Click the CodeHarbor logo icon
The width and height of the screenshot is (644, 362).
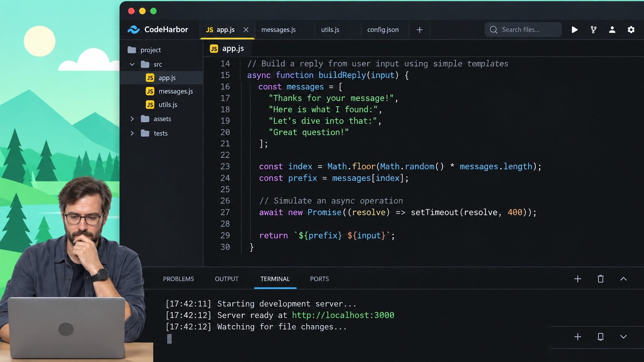click(134, 30)
